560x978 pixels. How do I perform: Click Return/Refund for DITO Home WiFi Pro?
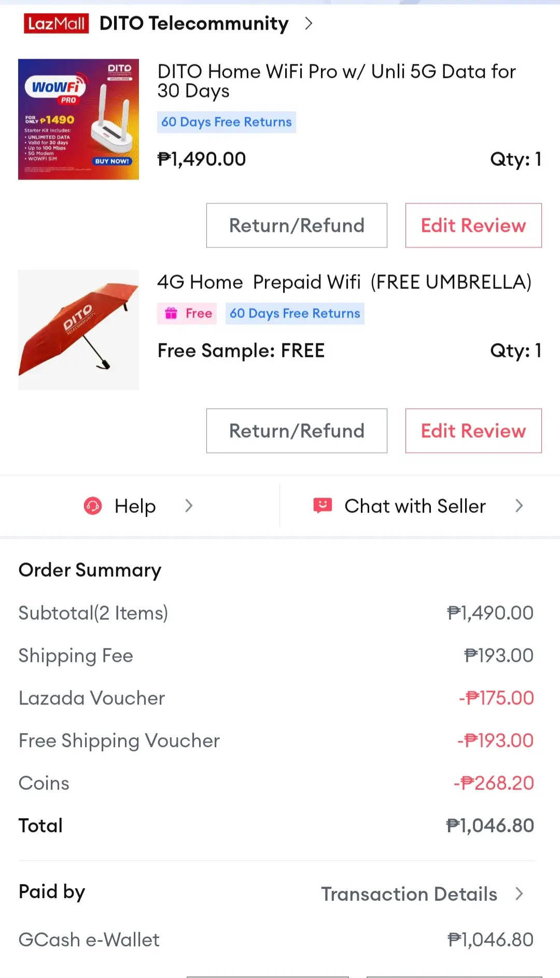point(297,225)
